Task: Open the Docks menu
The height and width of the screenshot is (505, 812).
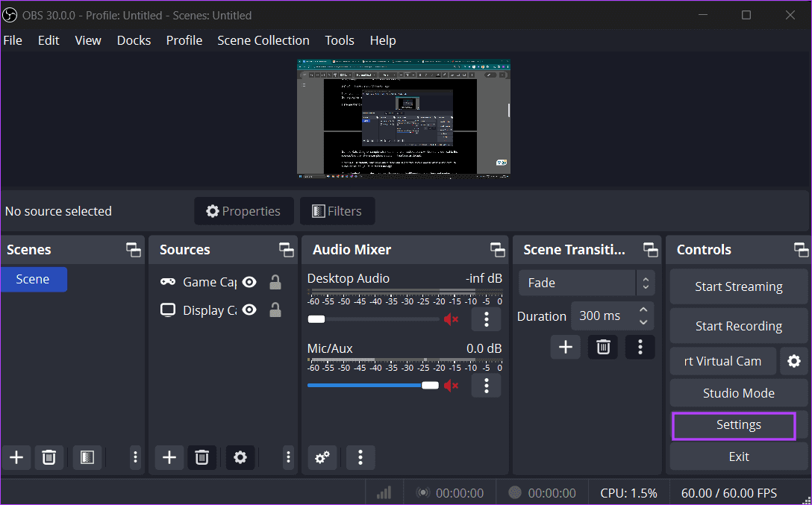Action: (x=134, y=40)
